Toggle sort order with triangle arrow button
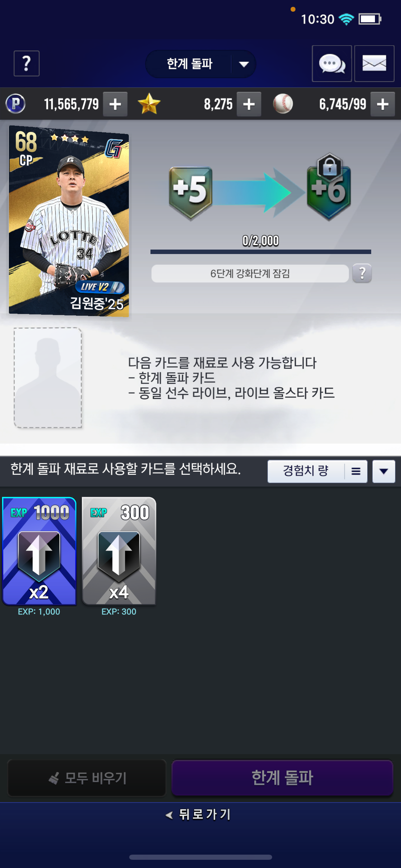 point(384,471)
